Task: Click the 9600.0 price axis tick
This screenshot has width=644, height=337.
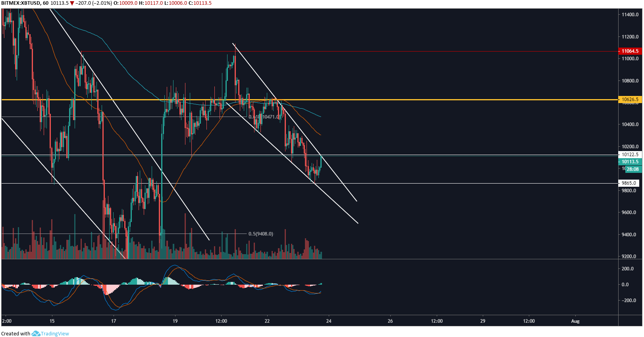Action: (629, 213)
